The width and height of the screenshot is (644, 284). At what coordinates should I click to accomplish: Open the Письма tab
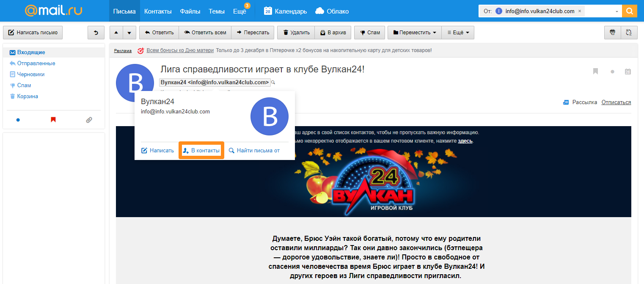(124, 11)
